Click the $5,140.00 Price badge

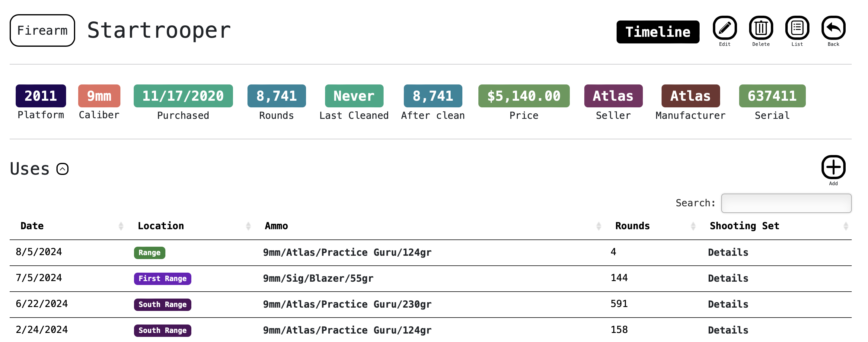pos(524,96)
